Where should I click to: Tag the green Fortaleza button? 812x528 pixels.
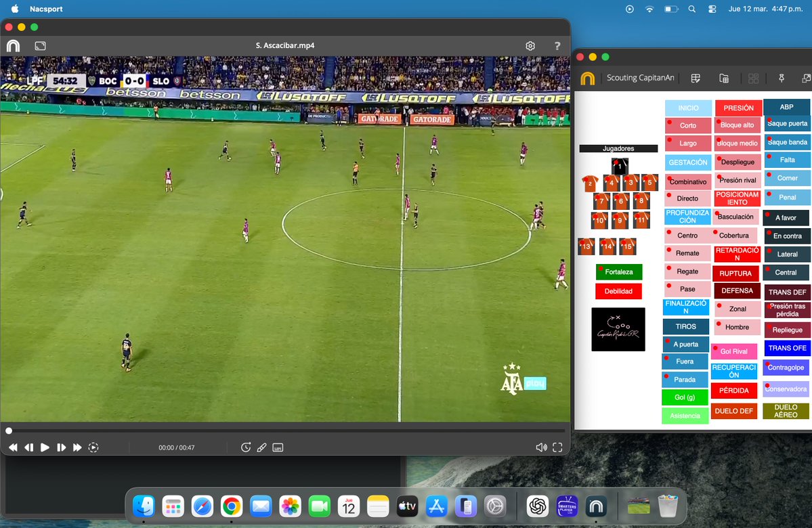click(619, 271)
